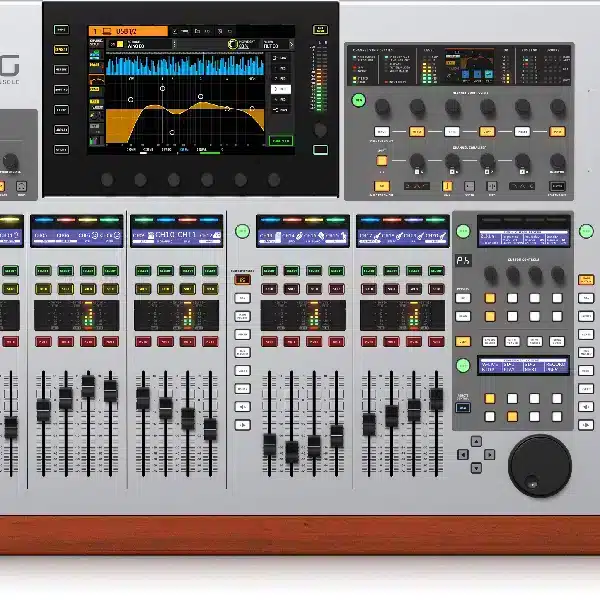600x600 pixels.
Task: Tap the right arrow navigation key
Action: pyautogui.click(x=489, y=455)
